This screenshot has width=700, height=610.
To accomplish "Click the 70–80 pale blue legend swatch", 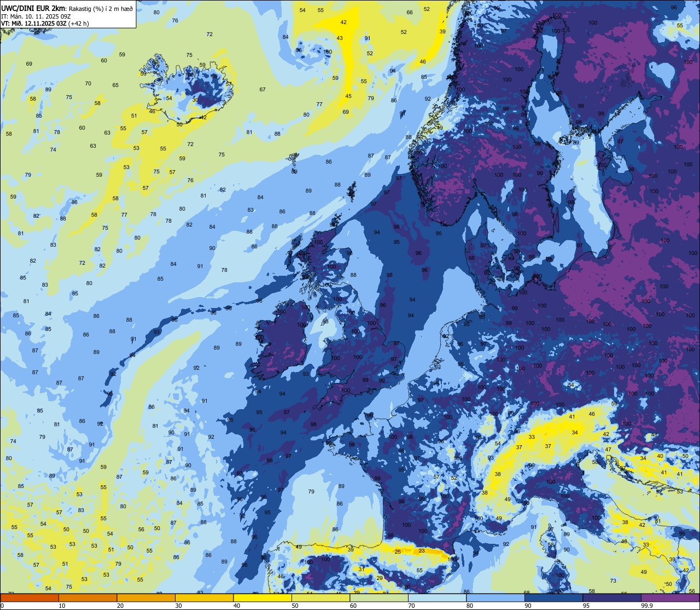I will coord(437,597).
